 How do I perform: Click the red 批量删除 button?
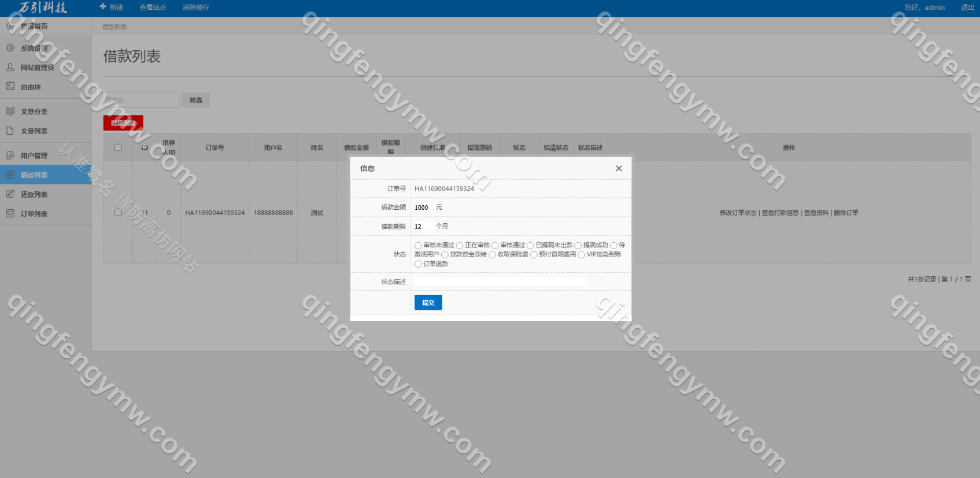coord(123,123)
